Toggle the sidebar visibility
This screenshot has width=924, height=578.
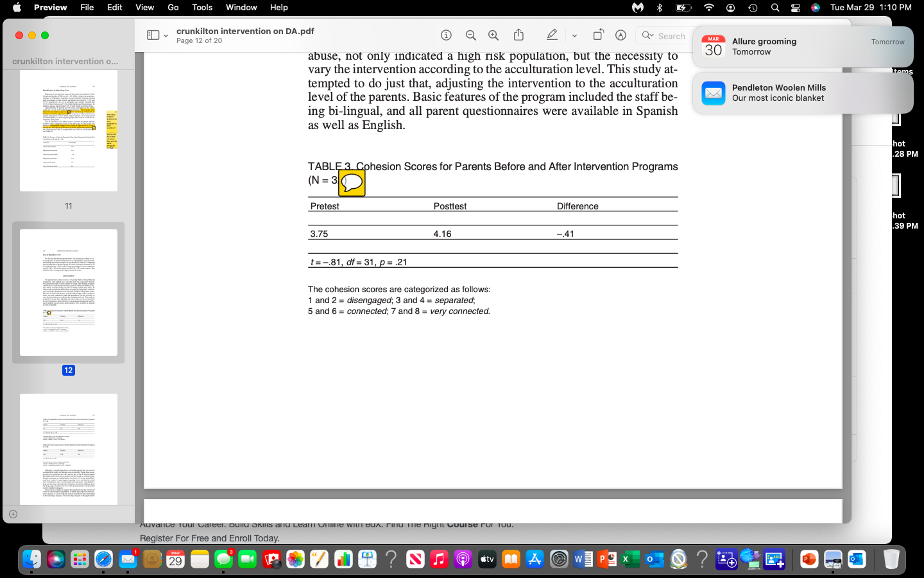coord(152,35)
